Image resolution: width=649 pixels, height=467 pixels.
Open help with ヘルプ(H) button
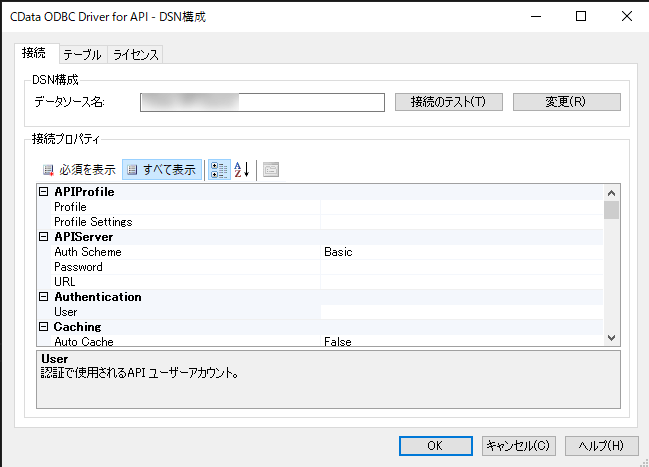pos(601,446)
